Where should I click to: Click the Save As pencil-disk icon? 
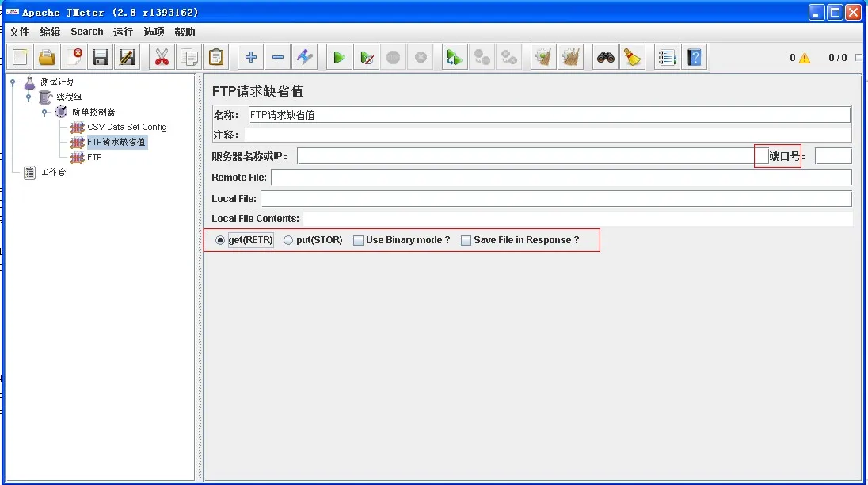click(128, 57)
